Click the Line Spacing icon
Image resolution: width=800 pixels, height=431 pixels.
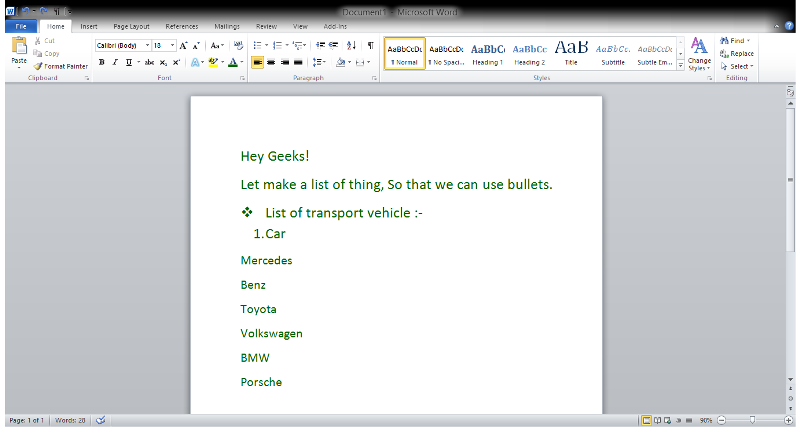[317, 62]
